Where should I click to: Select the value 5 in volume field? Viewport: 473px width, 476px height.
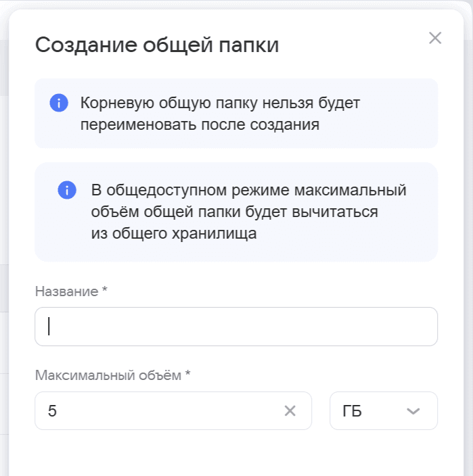point(52,410)
